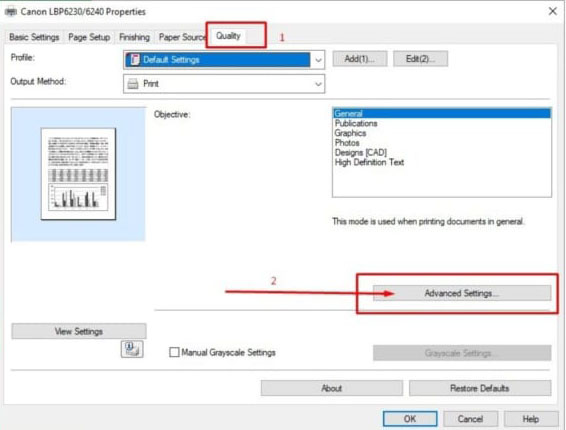Open the Paper Source tab
The width and height of the screenshot is (566, 430).
(x=182, y=37)
